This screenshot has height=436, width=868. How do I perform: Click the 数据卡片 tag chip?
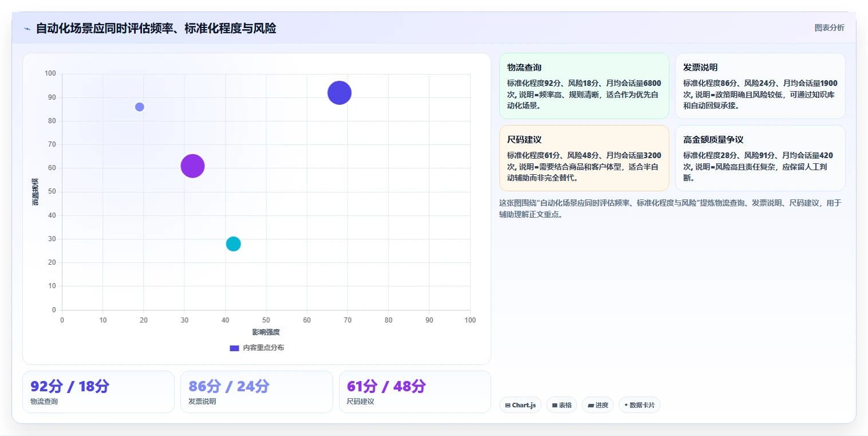[x=640, y=405]
